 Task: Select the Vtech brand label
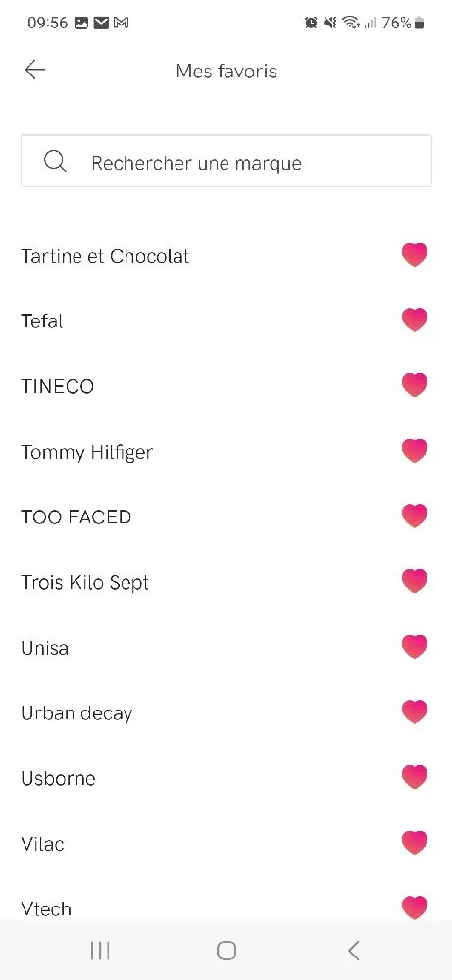tap(46, 908)
